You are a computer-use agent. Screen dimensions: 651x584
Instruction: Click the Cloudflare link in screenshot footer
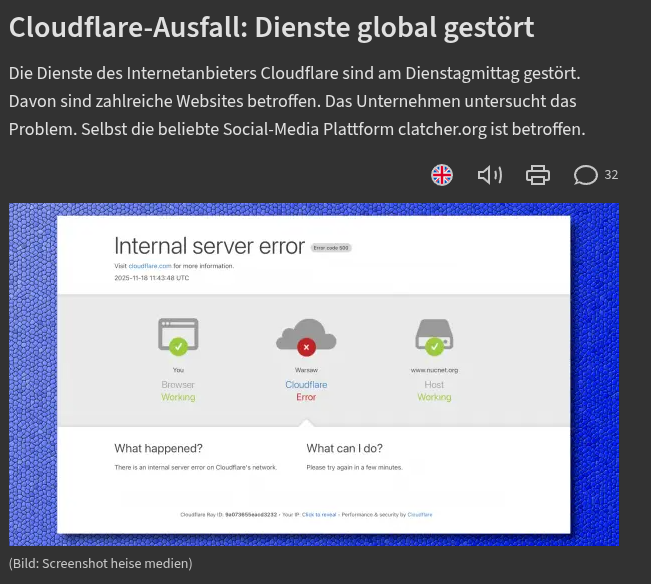[x=420, y=515]
